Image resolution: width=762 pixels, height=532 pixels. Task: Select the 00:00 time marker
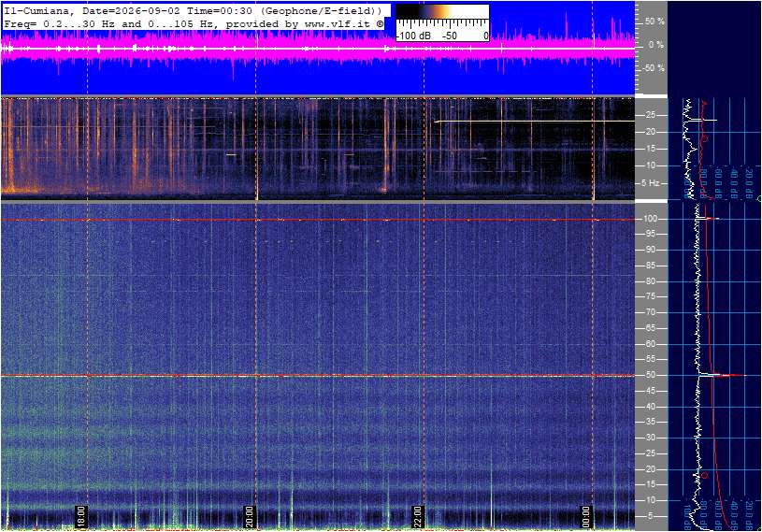(586, 516)
